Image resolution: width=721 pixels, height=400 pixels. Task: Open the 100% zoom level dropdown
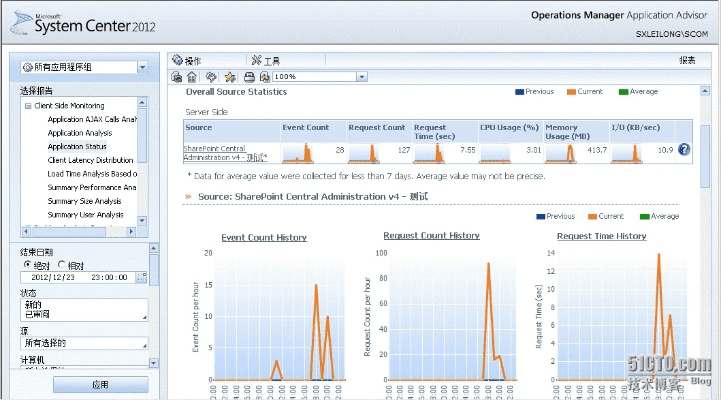tap(361, 76)
